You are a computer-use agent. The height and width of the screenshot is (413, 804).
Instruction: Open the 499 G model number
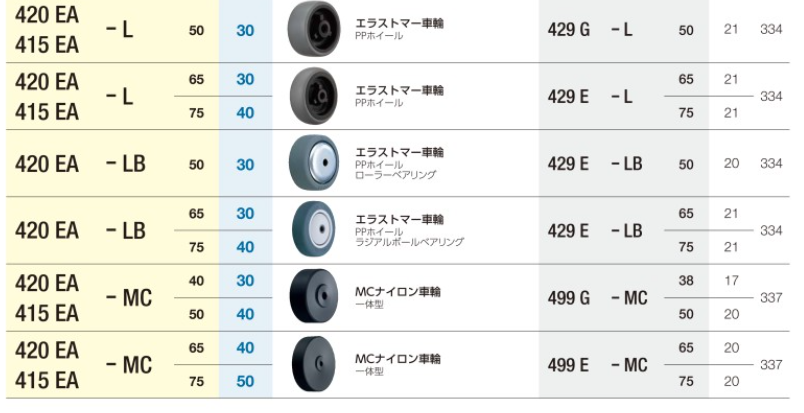pyautogui.click(x=568, y=297)
